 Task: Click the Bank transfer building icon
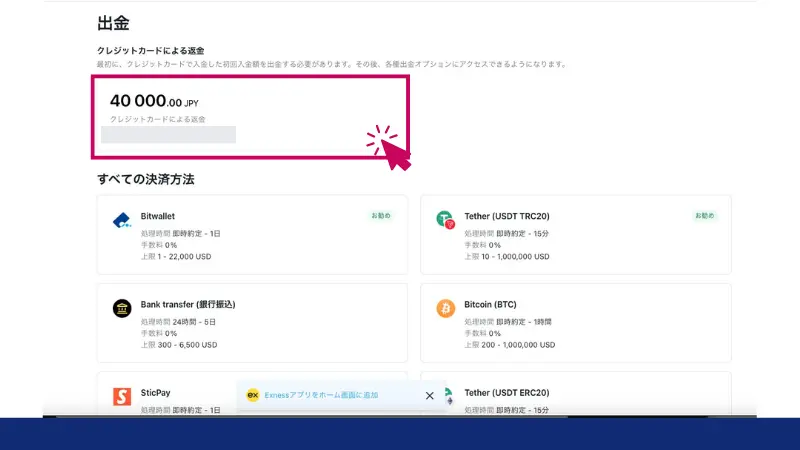[122, 308]
